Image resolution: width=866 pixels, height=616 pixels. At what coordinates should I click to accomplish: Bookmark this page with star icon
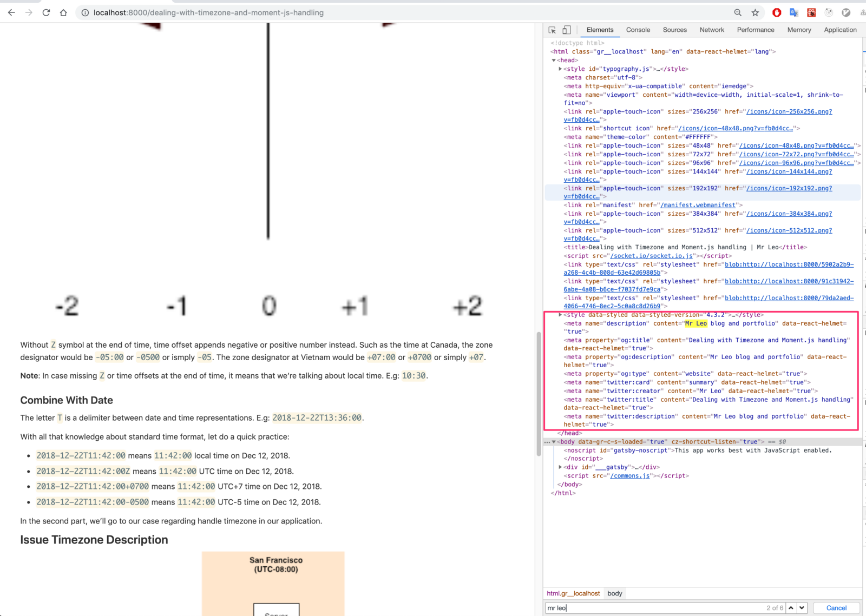click(755, 12)
